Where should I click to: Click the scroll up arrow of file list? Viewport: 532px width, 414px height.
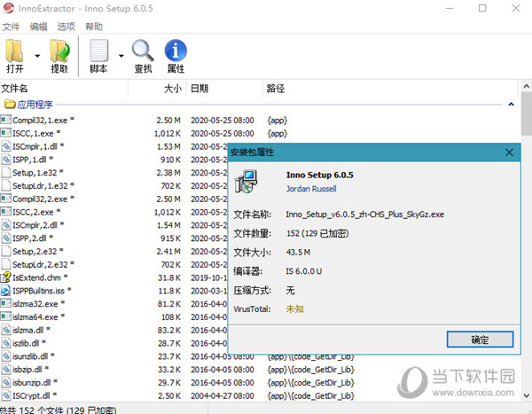[x=526, y=87]
